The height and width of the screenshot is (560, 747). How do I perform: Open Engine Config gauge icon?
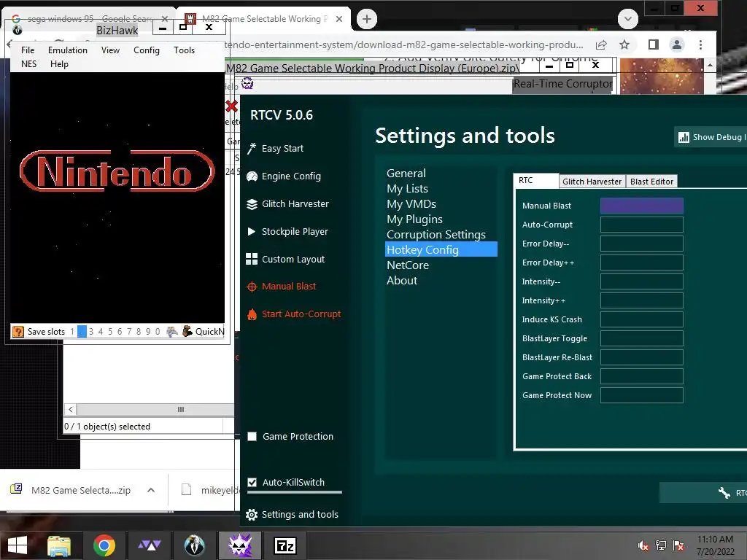pos(252,176)
